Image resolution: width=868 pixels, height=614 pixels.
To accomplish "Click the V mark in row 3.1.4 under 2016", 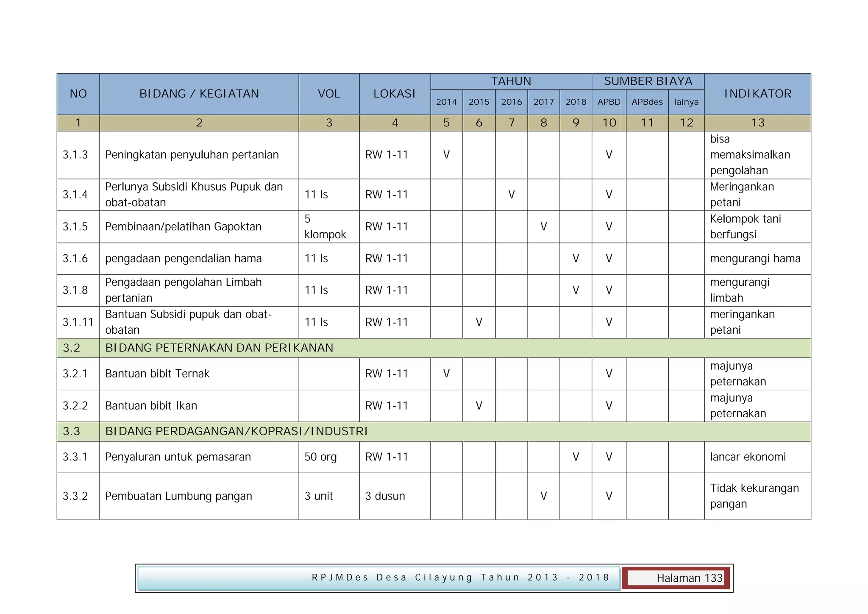I will [511, 195].
